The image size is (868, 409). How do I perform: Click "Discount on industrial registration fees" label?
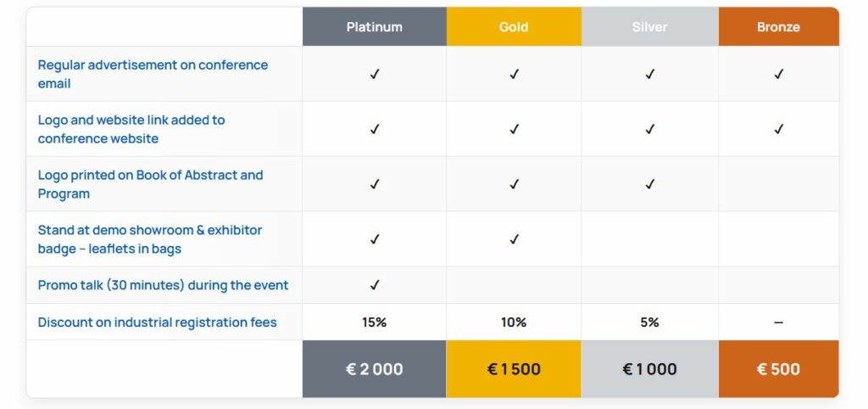157,322
